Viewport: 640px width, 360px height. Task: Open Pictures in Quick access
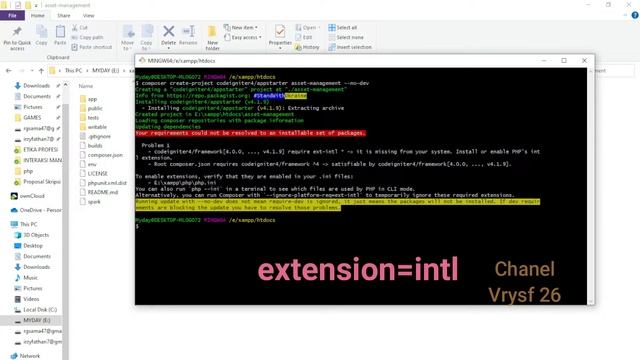(33, 107)
